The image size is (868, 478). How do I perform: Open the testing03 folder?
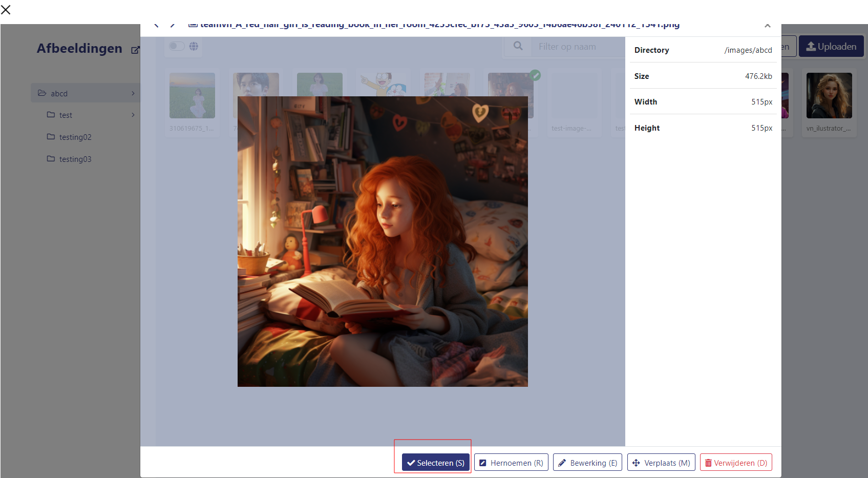pos(75,159)
